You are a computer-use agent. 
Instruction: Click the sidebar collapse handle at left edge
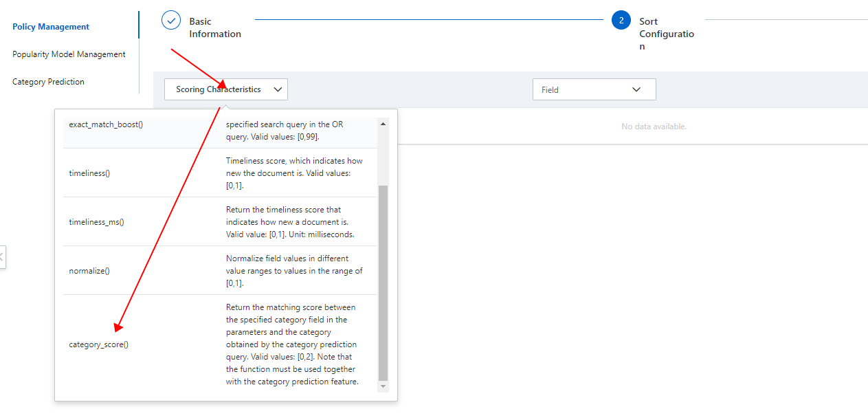(2, 257)
